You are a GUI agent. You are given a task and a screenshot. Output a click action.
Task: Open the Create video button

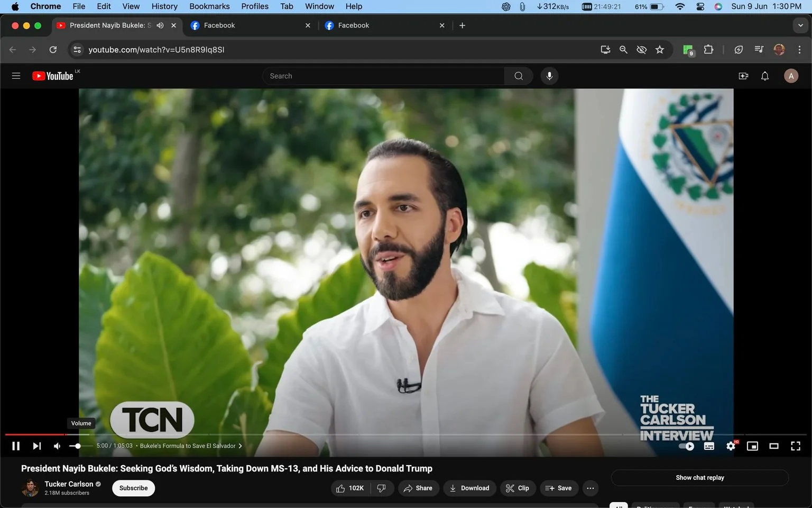[743, 76]
